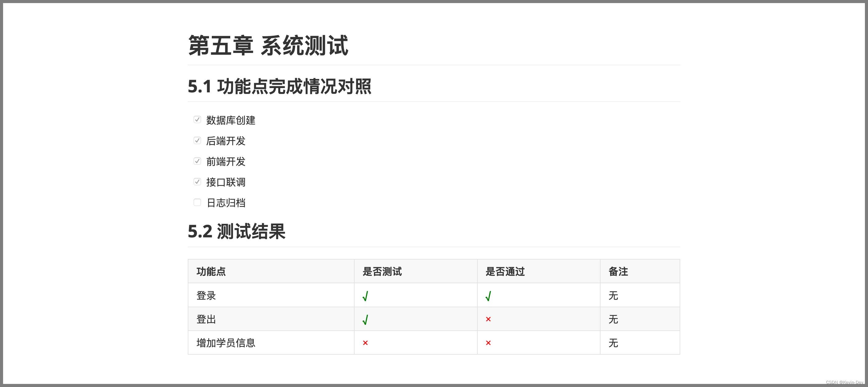
Task: Click red cross in 增加学员信息 是否测试 cell
Action: point(365,343)
